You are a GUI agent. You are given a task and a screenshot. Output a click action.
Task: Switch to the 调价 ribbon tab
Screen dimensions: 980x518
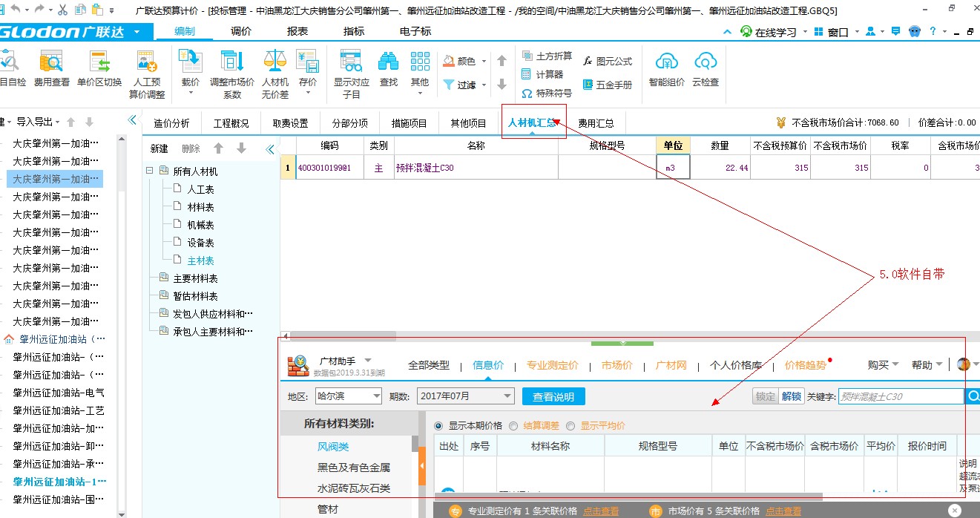pyautogui.click(x=241, y=31)
